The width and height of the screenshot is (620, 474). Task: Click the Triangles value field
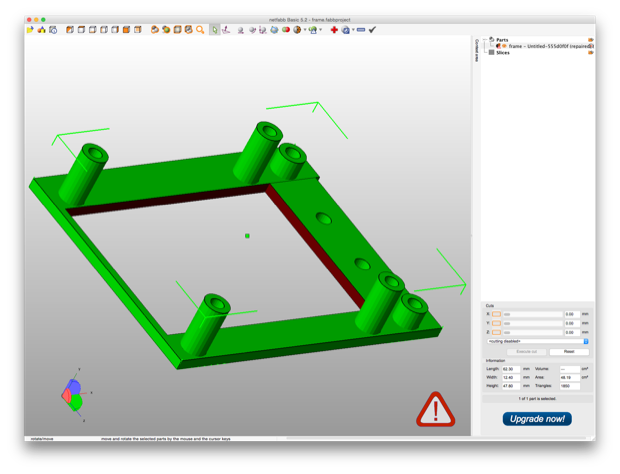pos(569,386)
